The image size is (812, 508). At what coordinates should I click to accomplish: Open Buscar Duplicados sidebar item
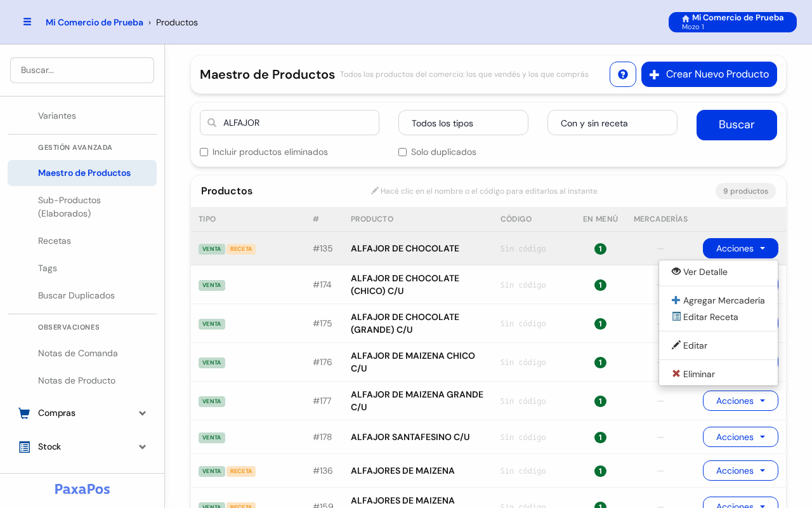pyautogui.click(x=82, y=295)
